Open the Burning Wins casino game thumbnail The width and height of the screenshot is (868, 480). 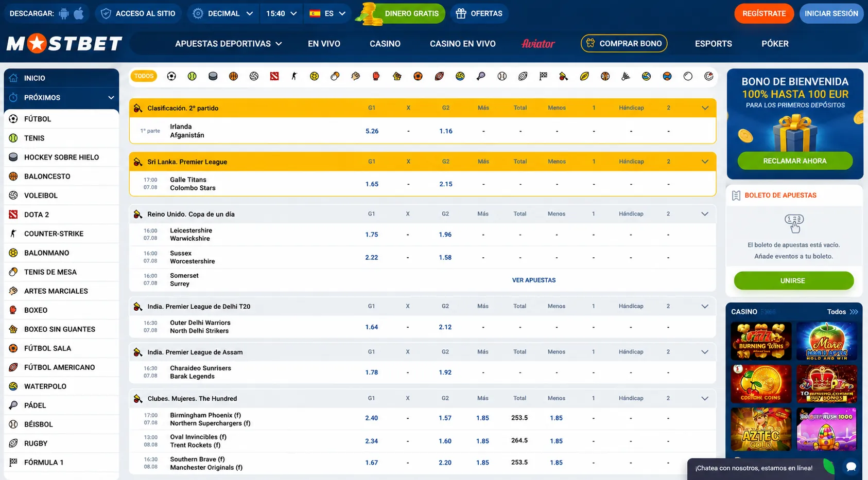coord(761,342)
